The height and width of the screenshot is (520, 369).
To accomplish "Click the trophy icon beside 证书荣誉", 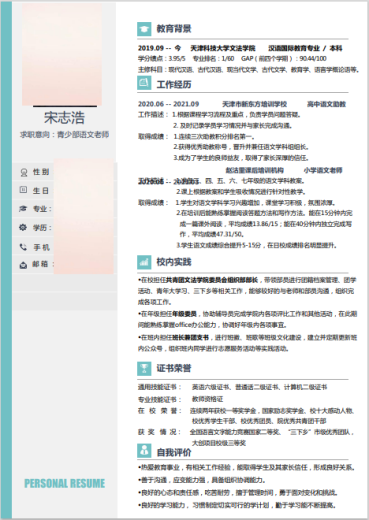I will [144, 368].
